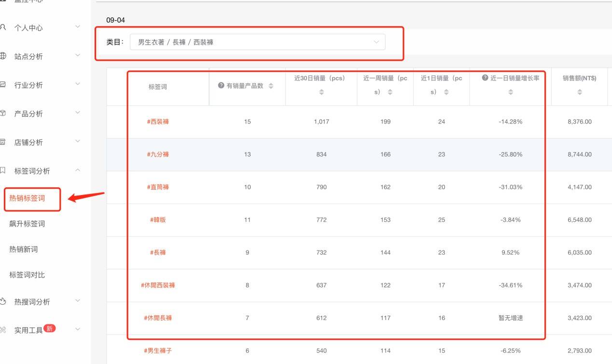The image size is (612, 364).
Task: Sort by 销售额(NT$) column
Action: pos(580,92)
